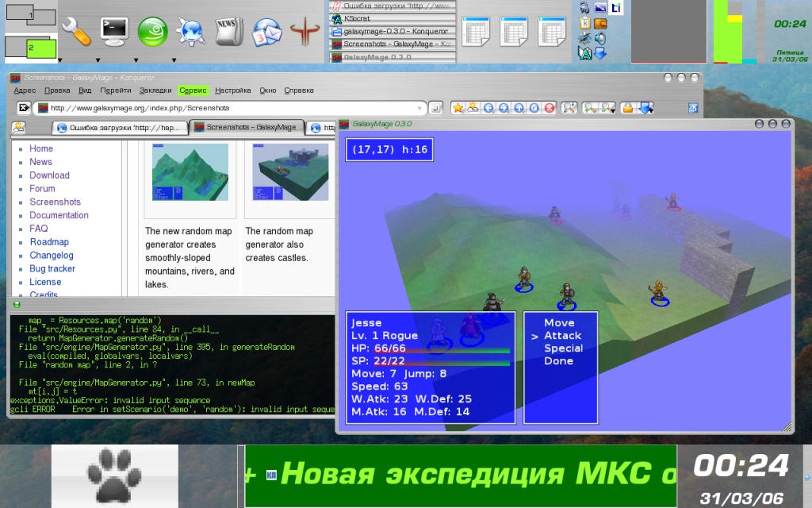
Task: Open the KSocrat dictionary 'A' tray icon
Action: pos(584,53)
